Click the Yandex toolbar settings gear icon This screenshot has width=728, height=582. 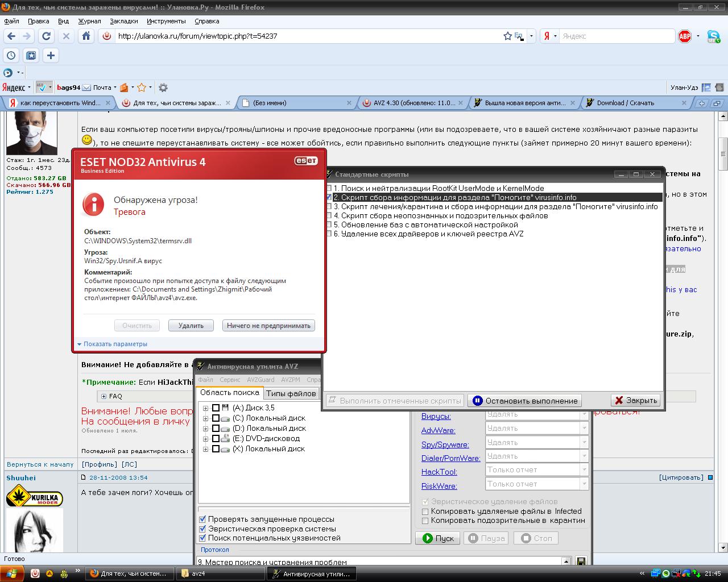coord(163,88)
